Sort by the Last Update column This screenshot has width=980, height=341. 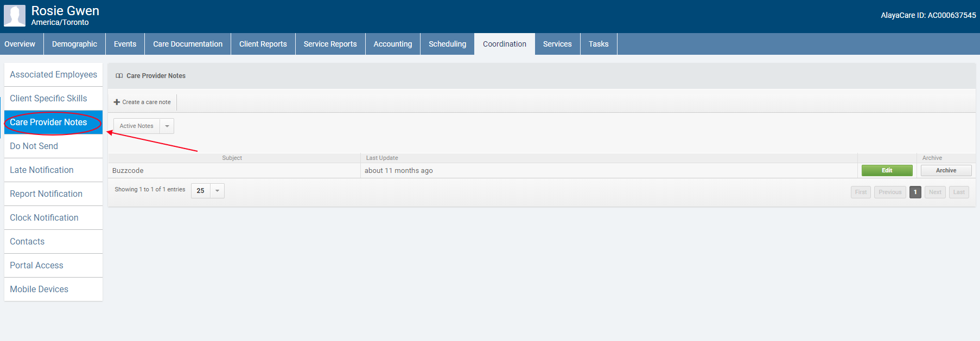pyautogui.click(x=382, y=158)
